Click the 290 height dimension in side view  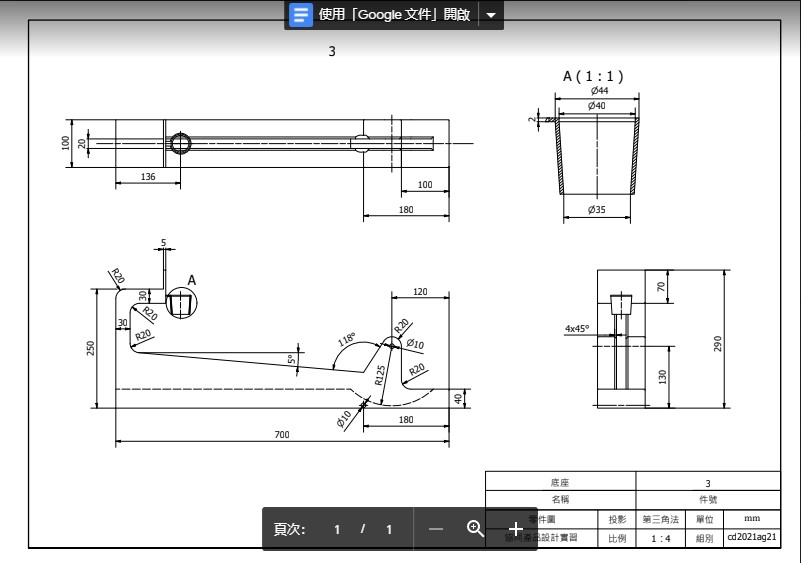click(717, 343)
